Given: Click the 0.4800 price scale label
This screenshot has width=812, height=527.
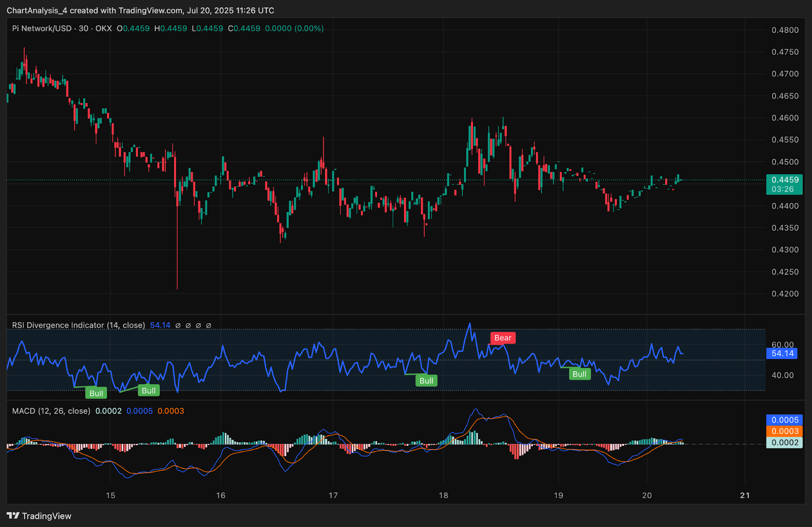Looking at the screenshot, I should tap(785, 30).
